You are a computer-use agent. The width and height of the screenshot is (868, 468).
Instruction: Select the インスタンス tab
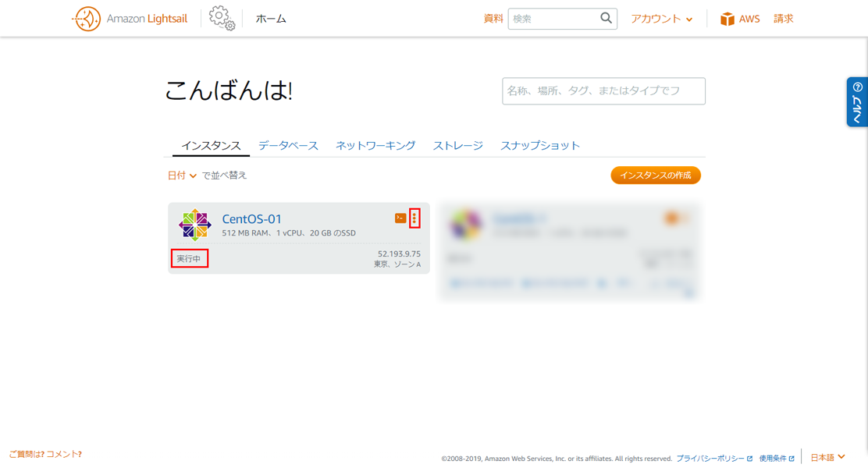click(x=211, y=146)
